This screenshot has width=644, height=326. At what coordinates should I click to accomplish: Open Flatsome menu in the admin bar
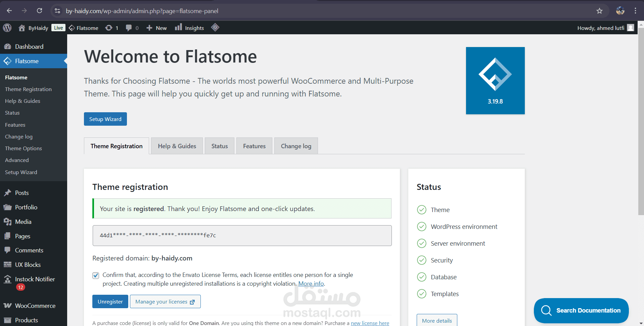[x=84, y=28]
